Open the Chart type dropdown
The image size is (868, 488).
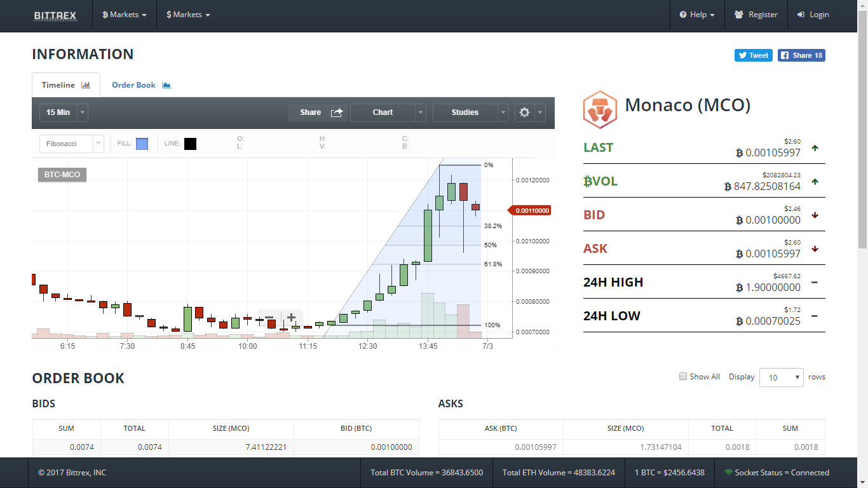click(388, 112)
